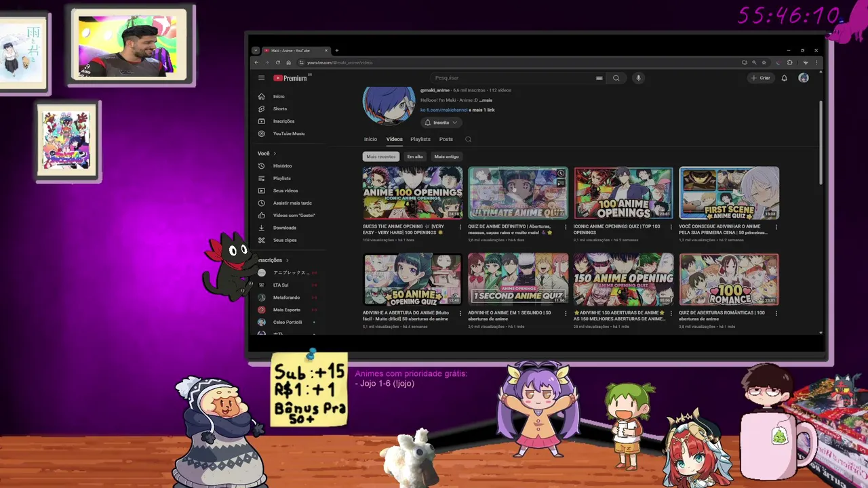The width and height of the screenshot is (868, 488).
Task: Go back with the browser back arrow
Action: coord(256,62)
